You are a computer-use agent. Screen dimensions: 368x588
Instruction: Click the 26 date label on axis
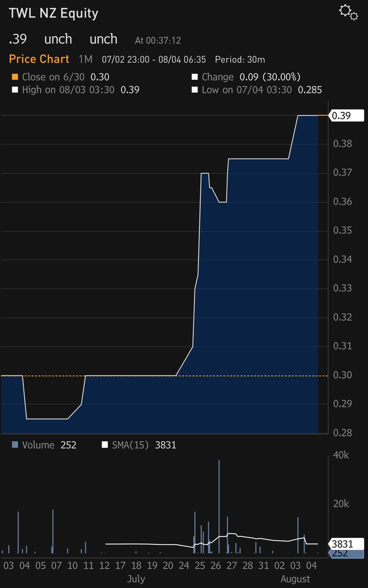click(x=215, y=565)
